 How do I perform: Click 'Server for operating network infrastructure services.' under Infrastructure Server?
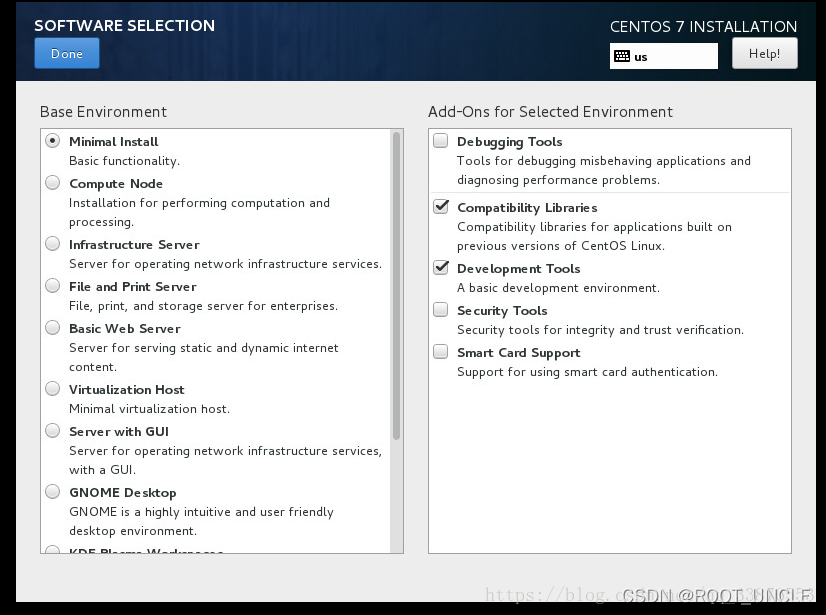point(225,264)
